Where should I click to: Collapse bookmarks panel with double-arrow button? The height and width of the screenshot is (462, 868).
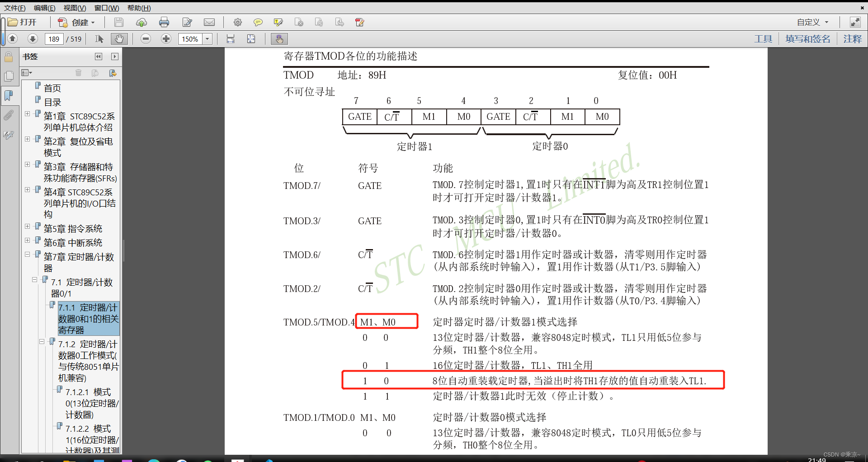99,57
